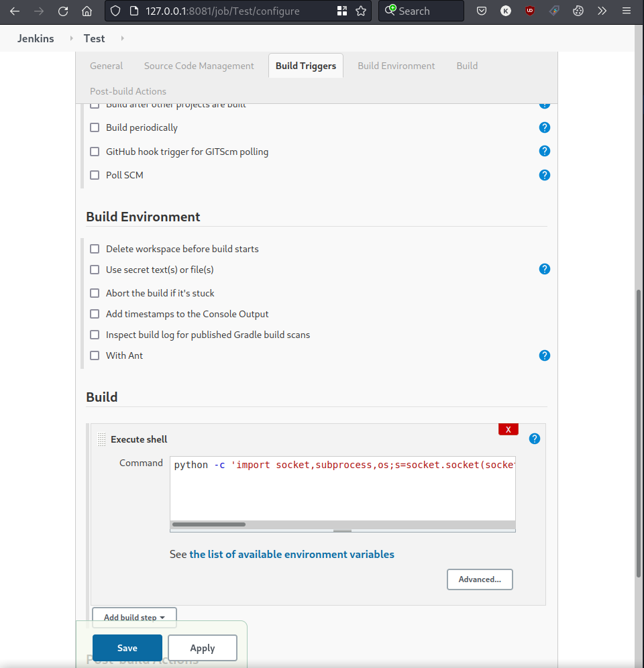Viewport: 644px width, 668px height.
Task: Grab the Execute shell drag handle
Action: [x=101, y=439]
